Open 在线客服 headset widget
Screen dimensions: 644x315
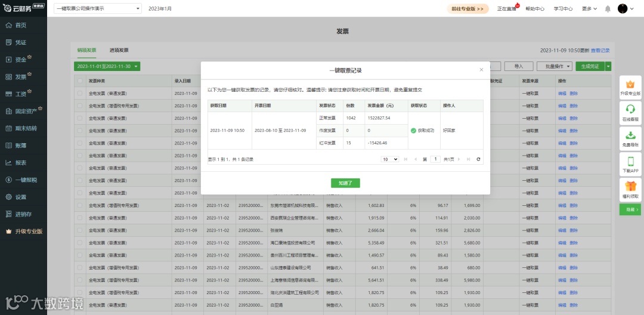point(630,113)
